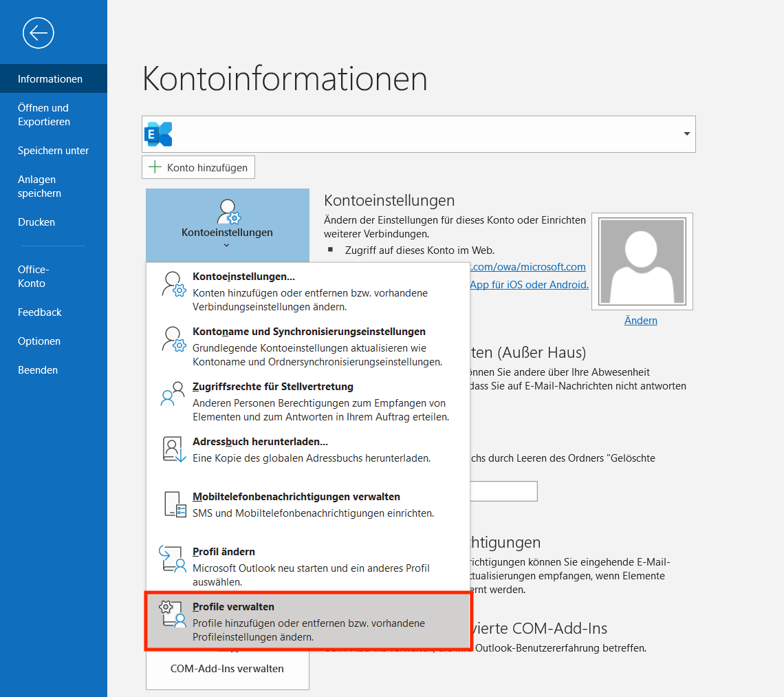The image size is (784, 697).
Task: Open Optionen from the left sidebar
Action: pos(39,341)
